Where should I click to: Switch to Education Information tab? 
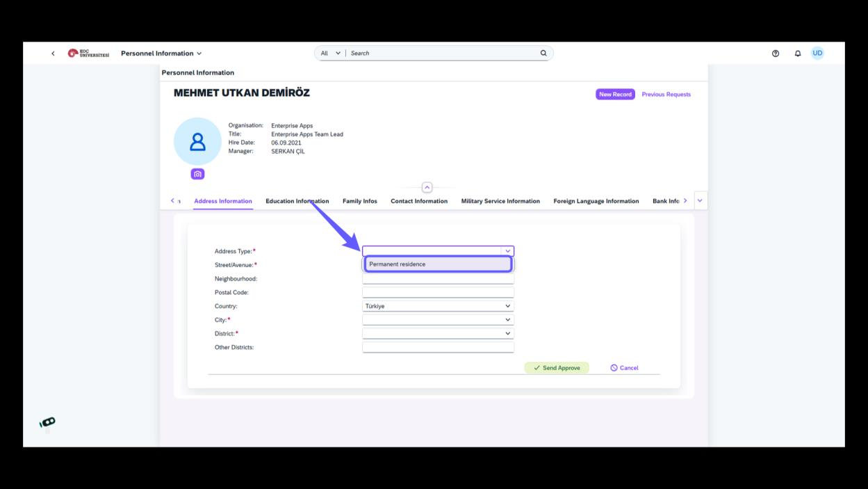(x=297, y=201)
